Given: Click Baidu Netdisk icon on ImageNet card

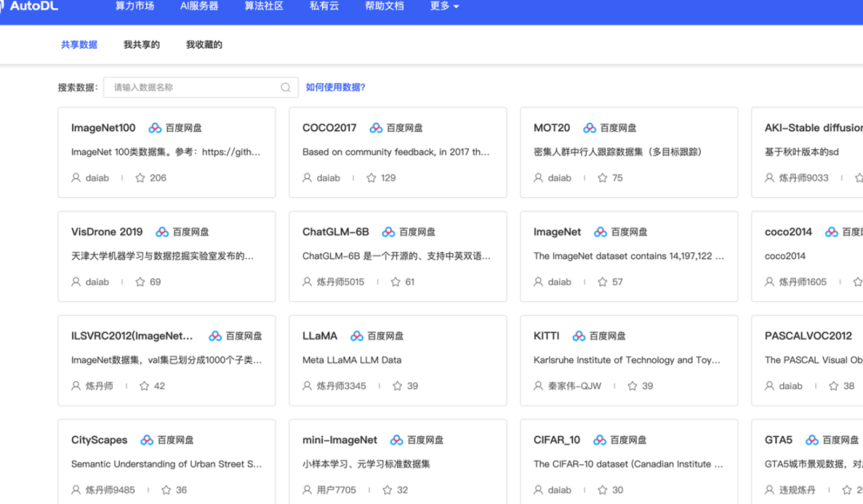Looking at the screenshot, I should [600, 232].
